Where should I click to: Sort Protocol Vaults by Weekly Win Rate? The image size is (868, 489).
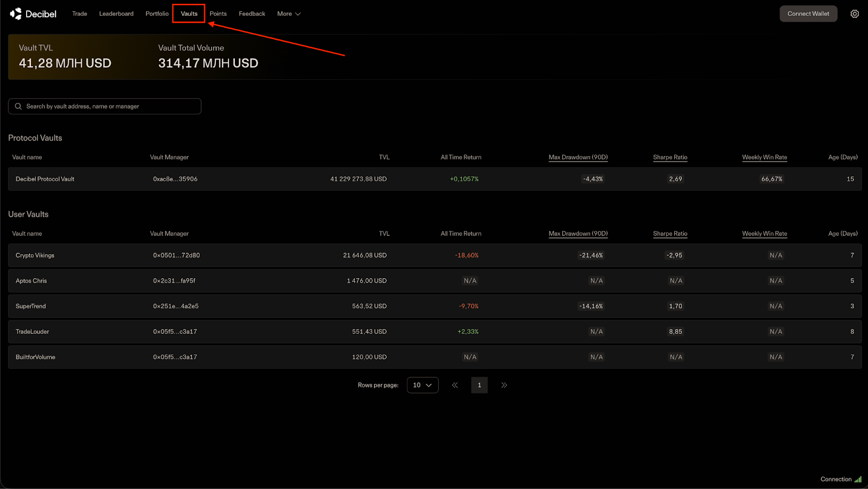coord(764,157)
